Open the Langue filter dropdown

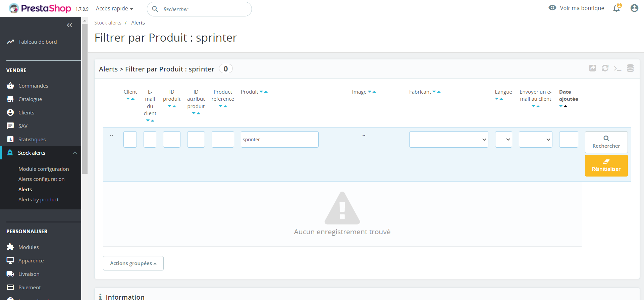503,140
